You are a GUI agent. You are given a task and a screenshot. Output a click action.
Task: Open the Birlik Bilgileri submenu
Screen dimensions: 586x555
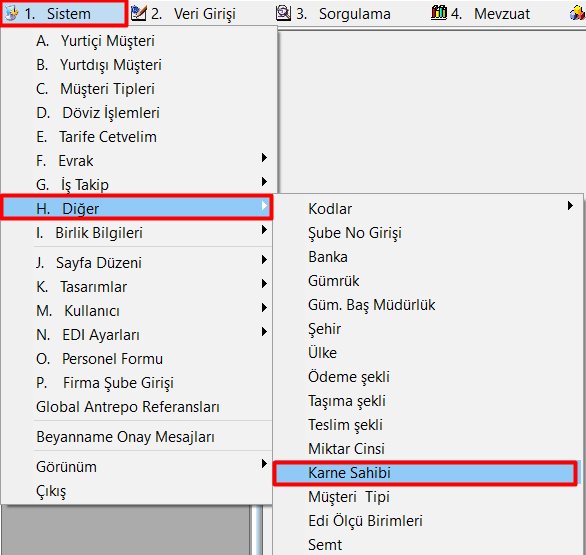pyautogui.click(x=136, y=232)
